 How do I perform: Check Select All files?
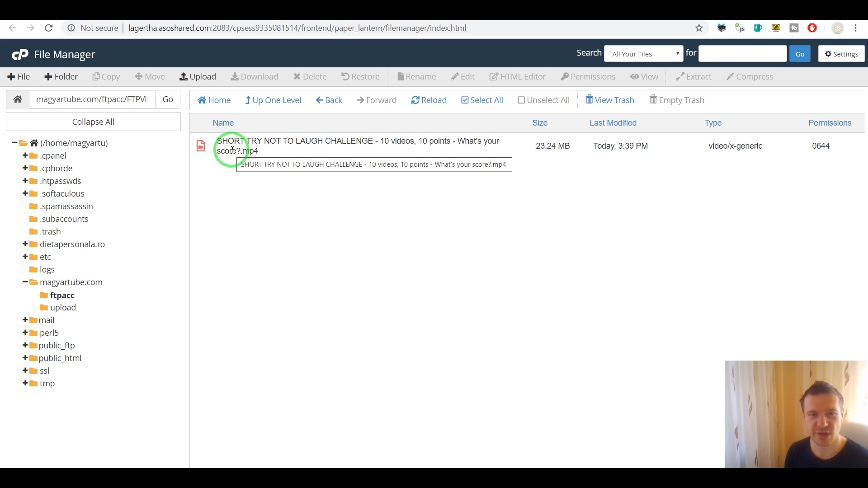click(482, 100)
